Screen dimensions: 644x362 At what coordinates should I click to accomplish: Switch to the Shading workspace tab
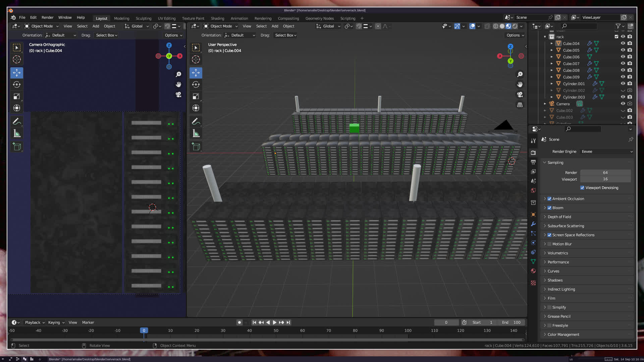tap(217, 18)
